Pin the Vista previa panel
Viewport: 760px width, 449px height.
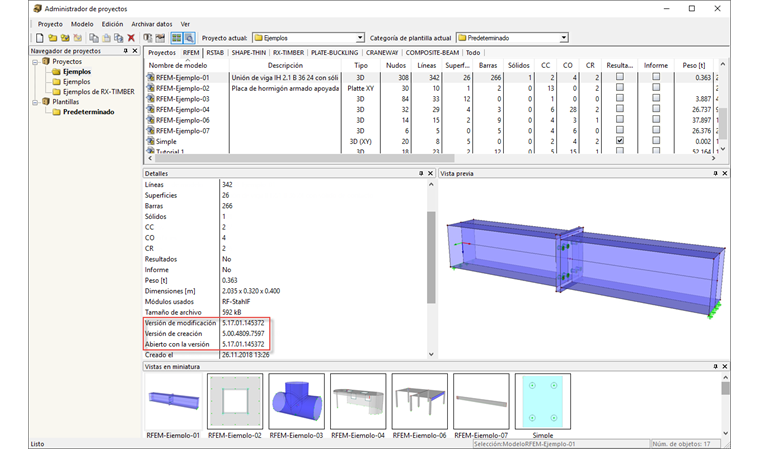tap(715, 173)
